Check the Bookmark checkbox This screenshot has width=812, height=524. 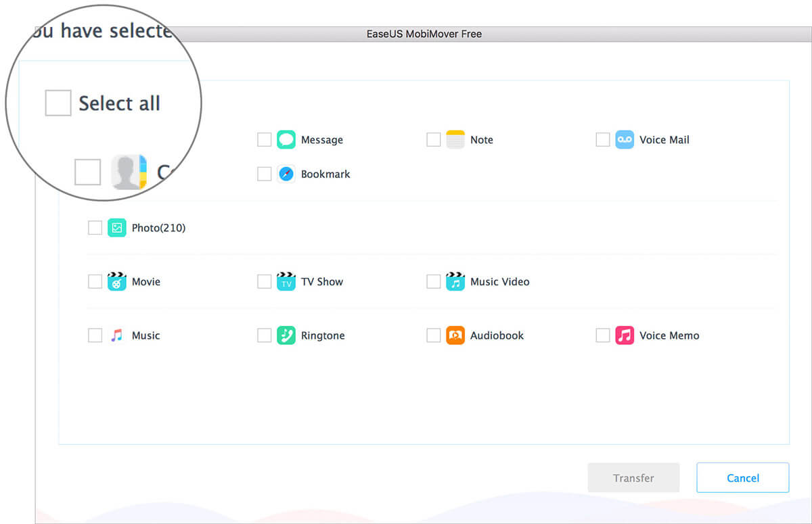(x=264, y=174)
